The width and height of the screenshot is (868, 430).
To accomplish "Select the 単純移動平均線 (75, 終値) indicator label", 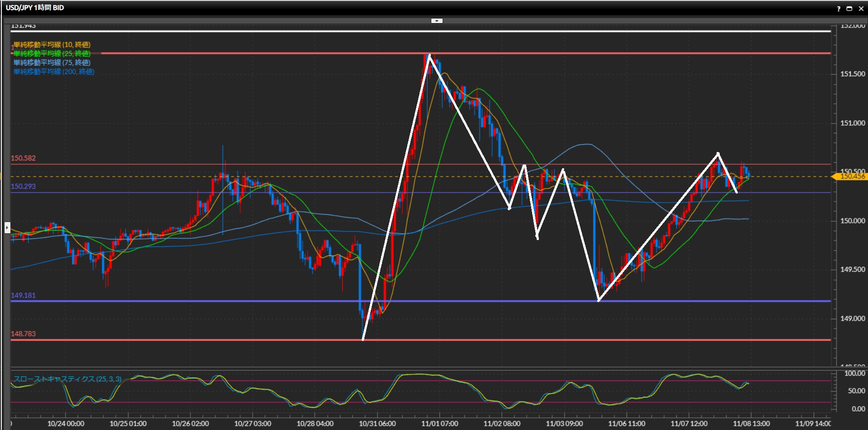I will point(52,63).
